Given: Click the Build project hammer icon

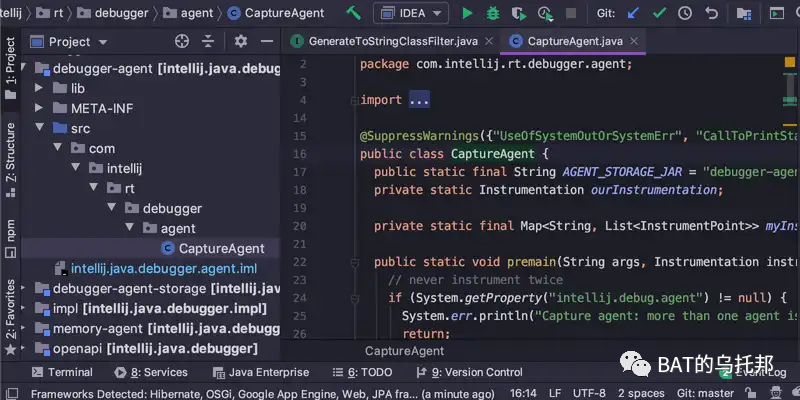Looking at the screenshot, I should [x=353, y=13].
